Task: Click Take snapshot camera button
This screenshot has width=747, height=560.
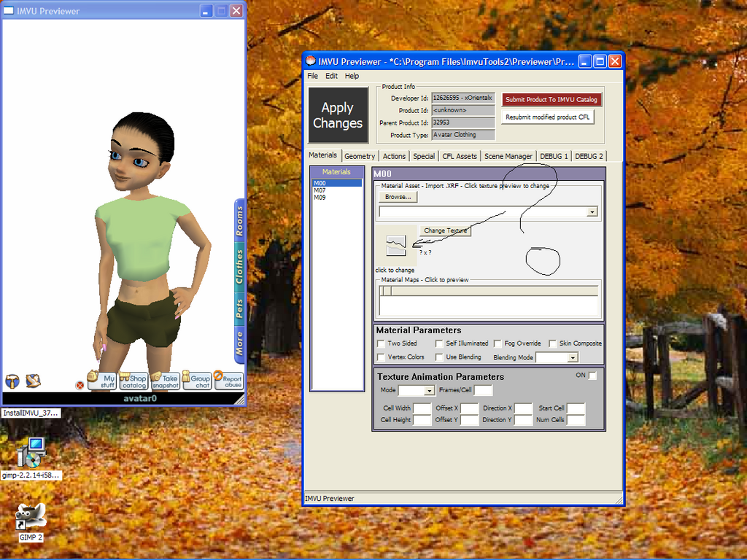Action: coord(165,380)
